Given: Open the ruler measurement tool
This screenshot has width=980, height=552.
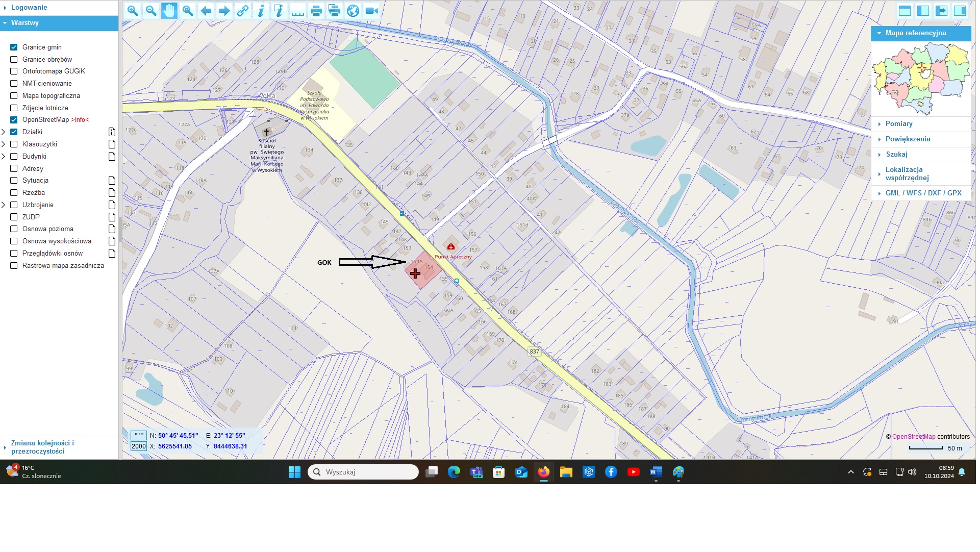Looking at the screenshot, I should (x=298, y=11).
